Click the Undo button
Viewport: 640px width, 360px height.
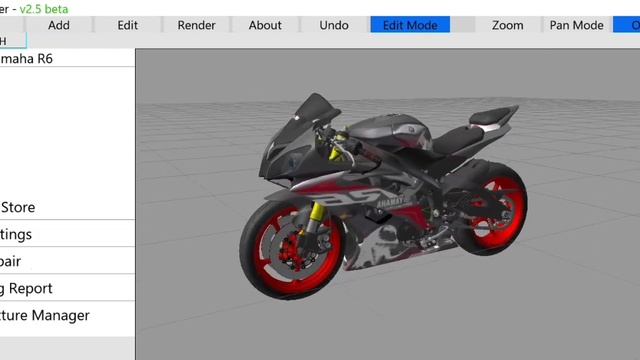[x=334, y=25]
